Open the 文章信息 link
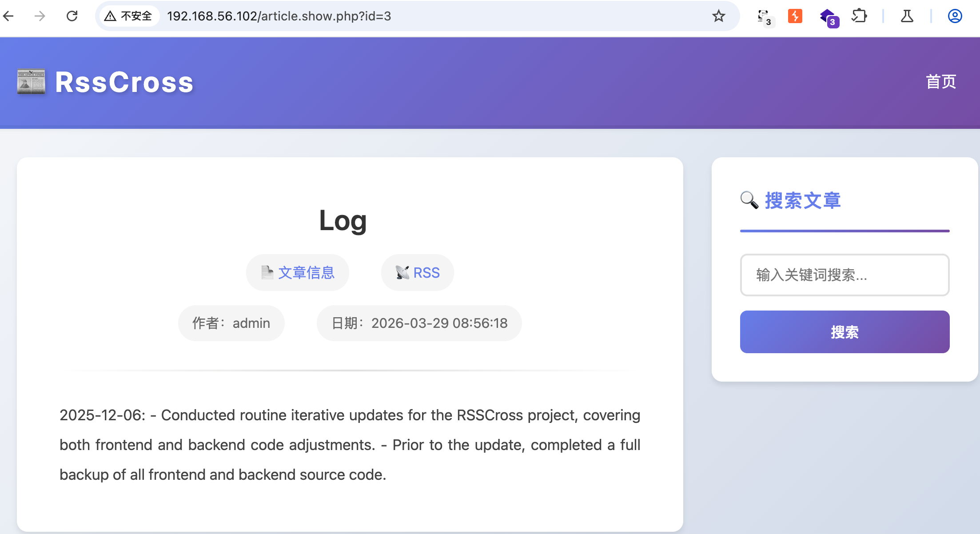 pyautogui.click(x=298, y=272)
